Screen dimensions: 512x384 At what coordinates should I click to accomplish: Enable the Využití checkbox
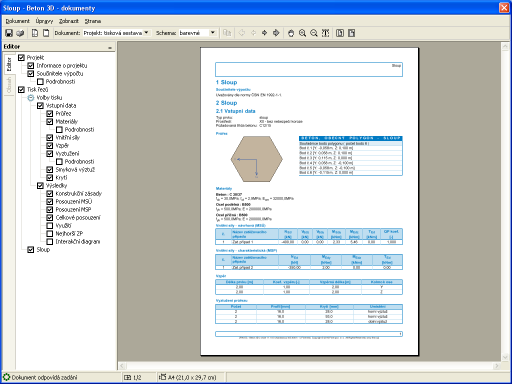pyautogui.click(x=50, y=226)
